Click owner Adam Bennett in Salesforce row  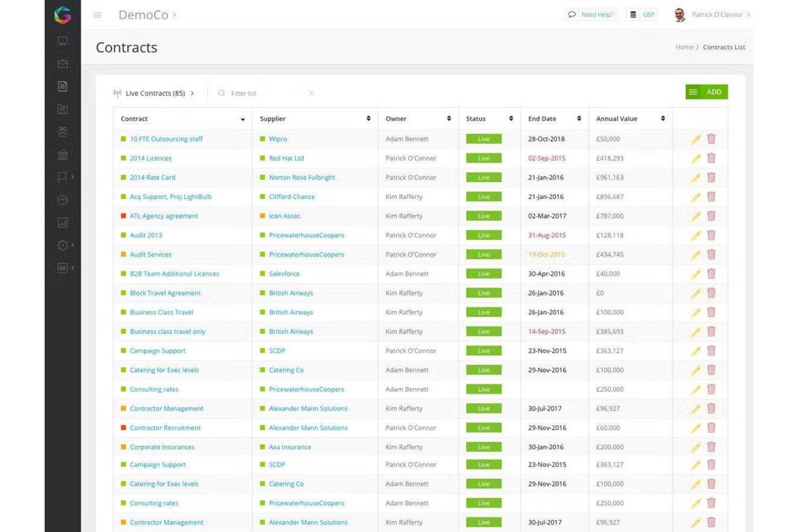pos(407,274)
